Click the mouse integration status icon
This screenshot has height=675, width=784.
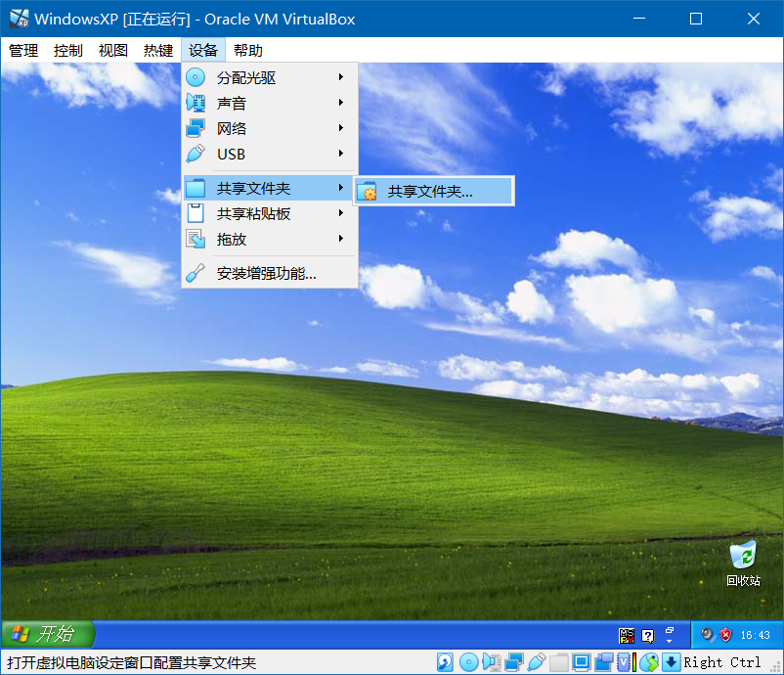pos(649,662)
